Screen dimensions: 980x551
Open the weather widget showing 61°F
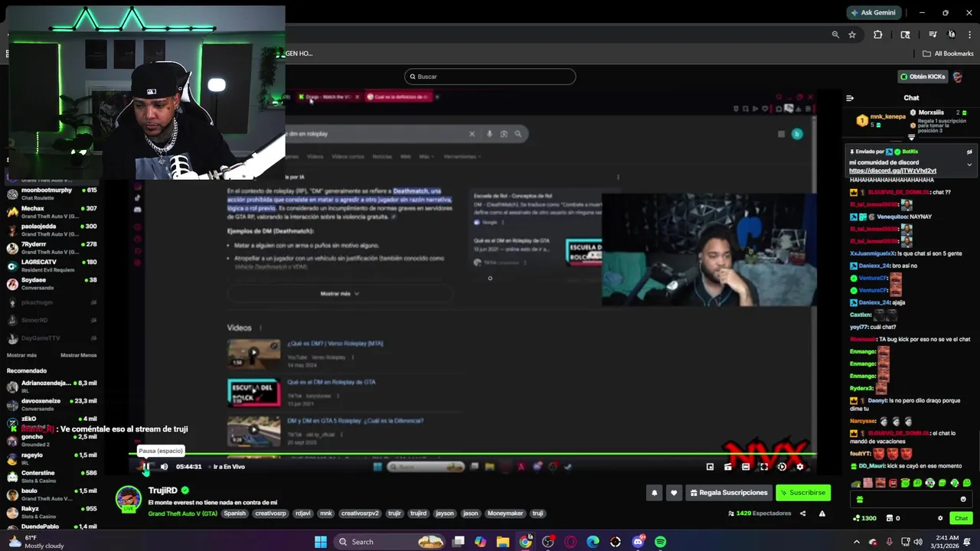coord(37,542)
